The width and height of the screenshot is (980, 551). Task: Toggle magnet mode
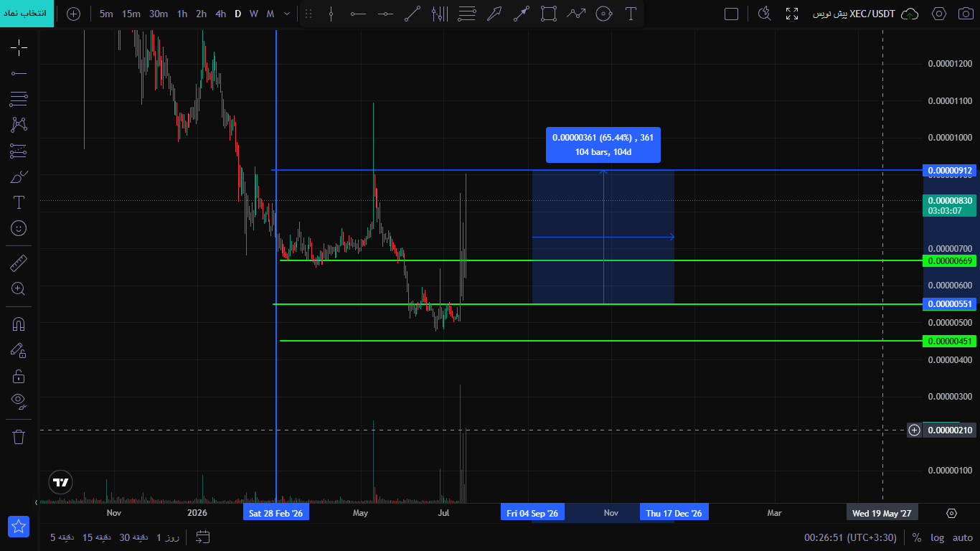coord(19,324)
